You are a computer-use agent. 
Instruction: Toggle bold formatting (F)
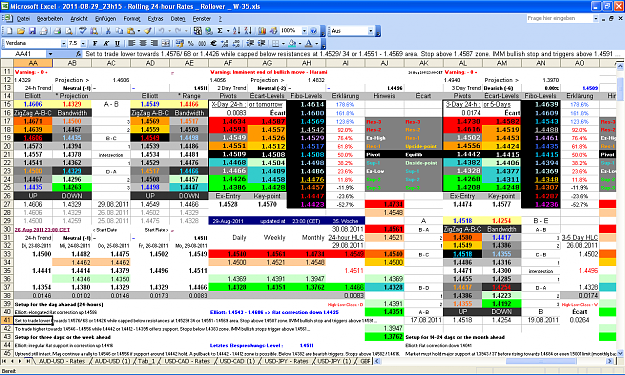tap(95, 43)
